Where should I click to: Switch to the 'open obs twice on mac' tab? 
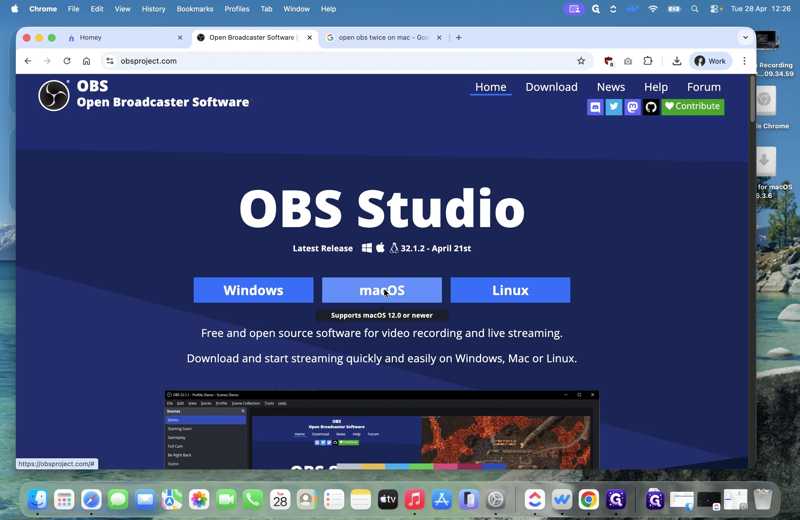point(384,37)
